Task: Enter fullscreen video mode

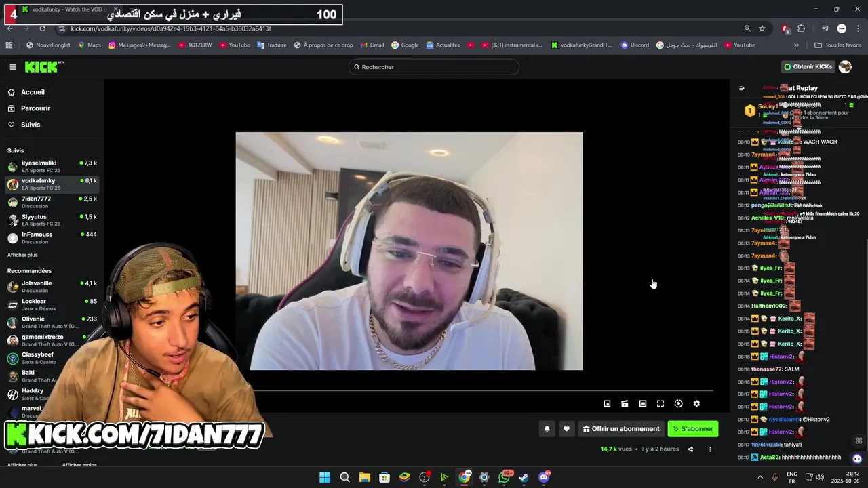Action: tap(660, 403)
